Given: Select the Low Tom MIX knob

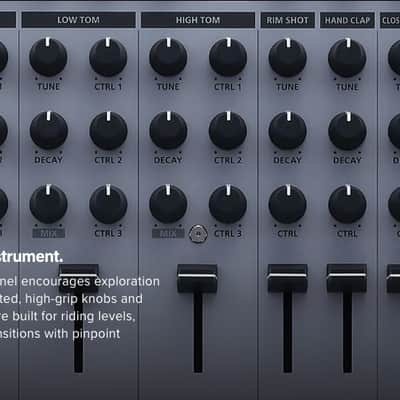Looking at the screenshot, I should click(x=48, y=204).
